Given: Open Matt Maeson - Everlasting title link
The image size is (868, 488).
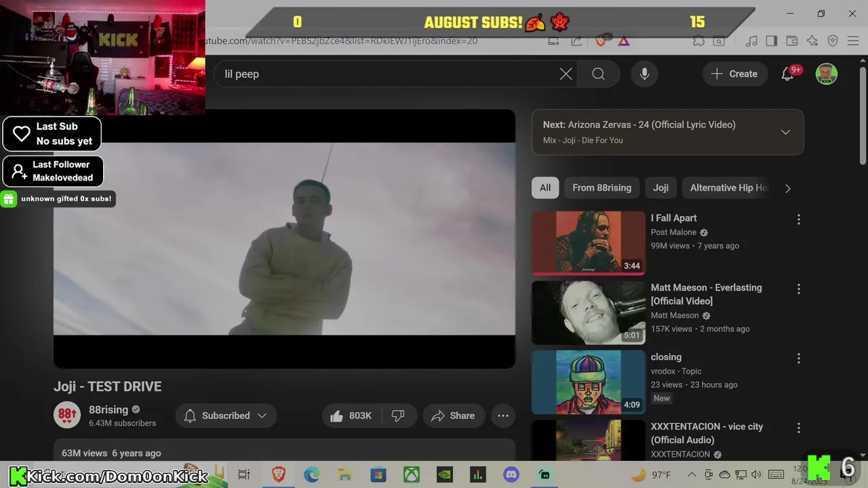Looking at the screenshot, I should [x=706, y=294].
